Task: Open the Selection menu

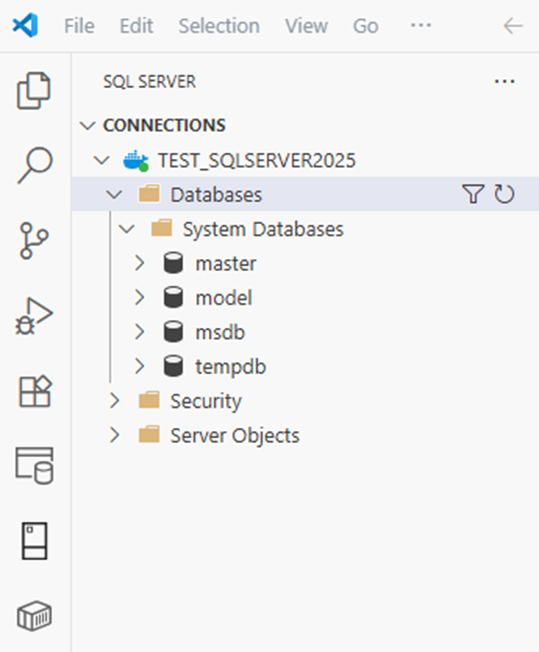Action: coord(219,26)
